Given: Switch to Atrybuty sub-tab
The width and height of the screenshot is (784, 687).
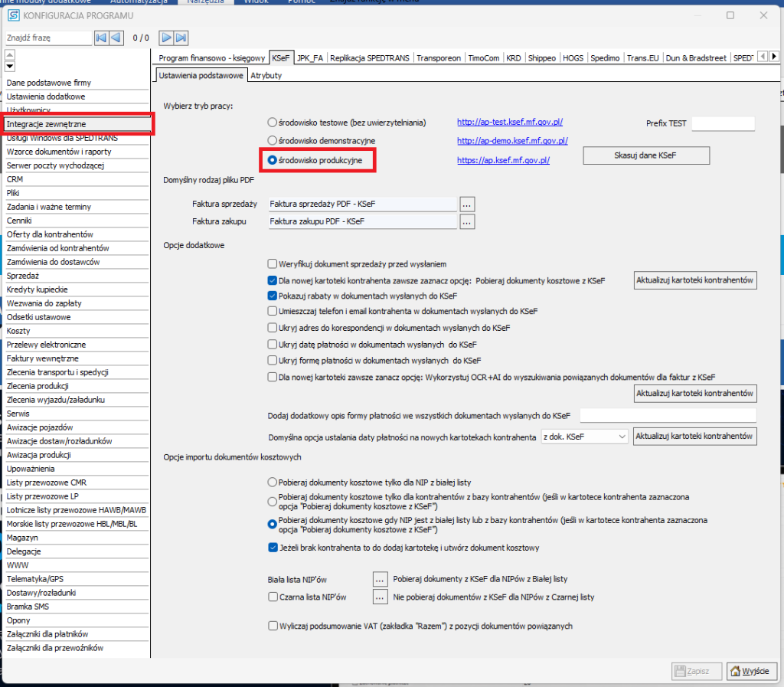Looking at the screenshot, I should click(x=266, y=76).
